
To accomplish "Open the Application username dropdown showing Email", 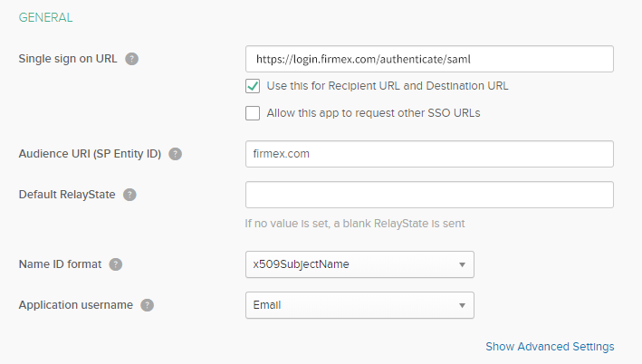I will (359, 305).
